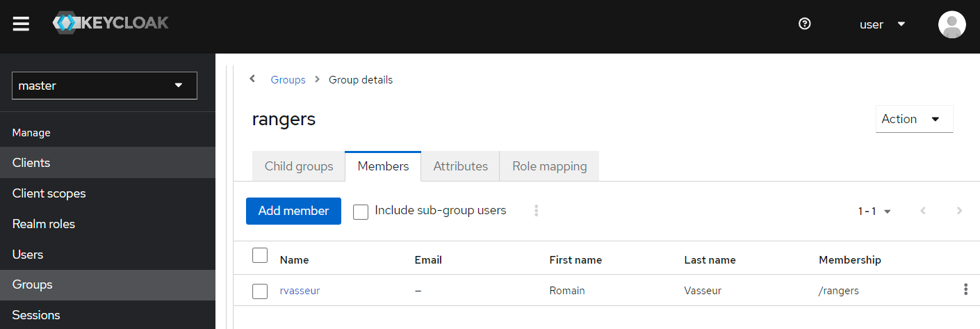Switch to Child groups tab
The width and height of the screenshot is (980, 329).
click(299, 166)
